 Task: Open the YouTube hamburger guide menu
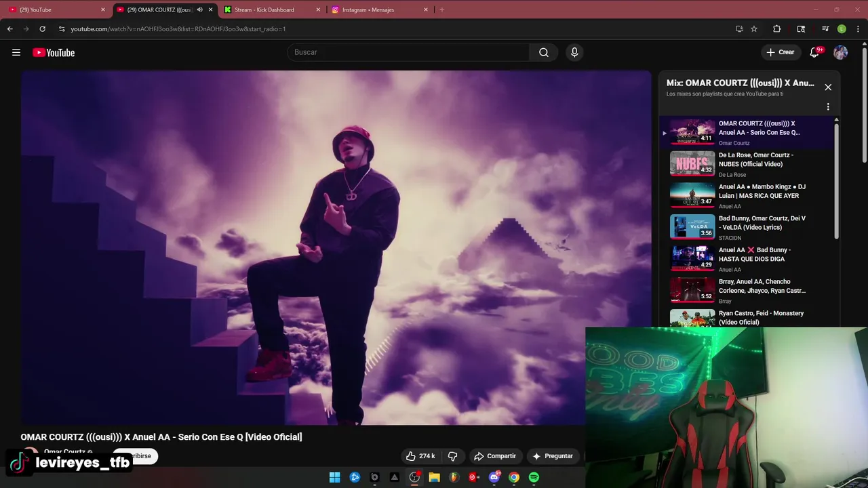point(16,52)
